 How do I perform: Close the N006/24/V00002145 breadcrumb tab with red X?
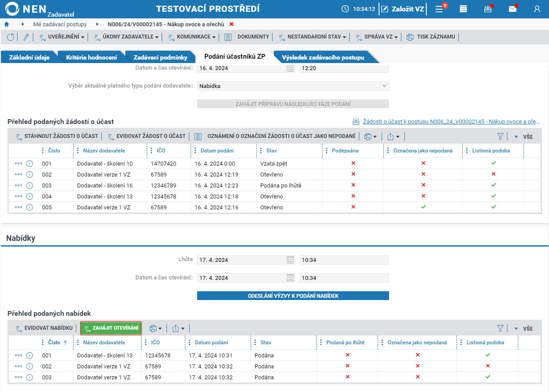(x=232, y=24)
